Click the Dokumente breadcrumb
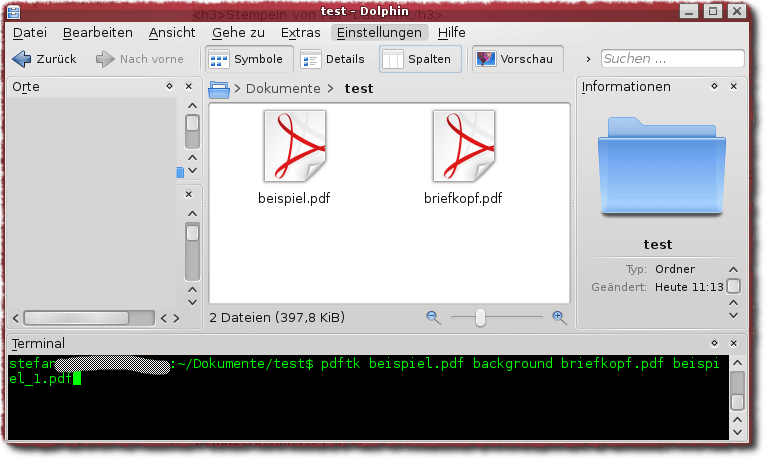765x459 pixels. click(283, 88)
